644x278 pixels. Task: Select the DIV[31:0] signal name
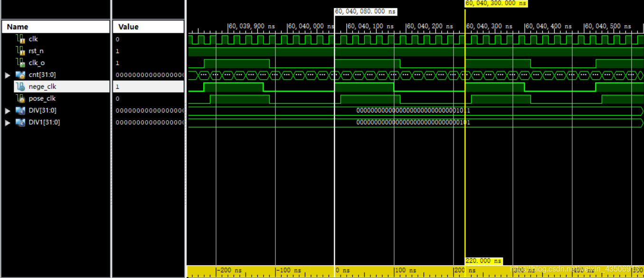click(x=42, y=110)
